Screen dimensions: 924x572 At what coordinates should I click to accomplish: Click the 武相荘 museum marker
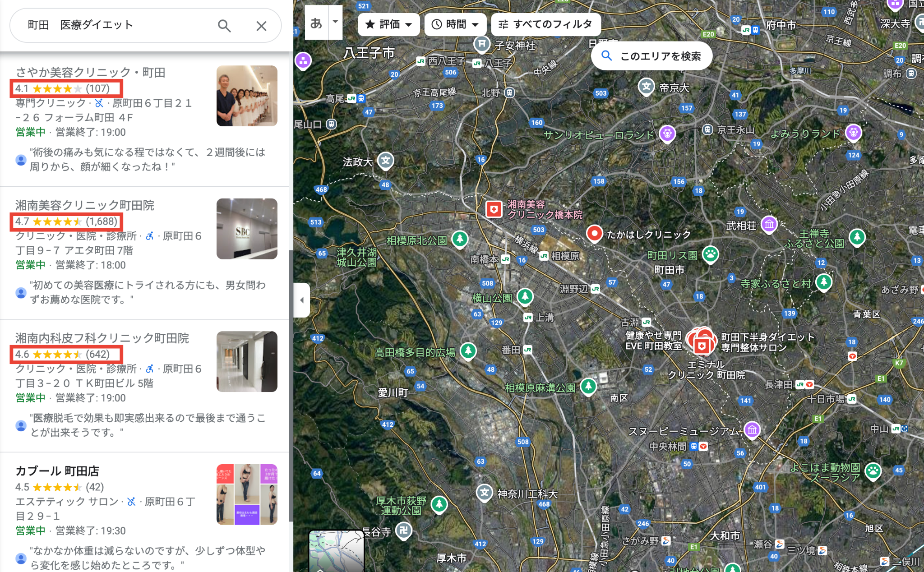pyautogui.click(x=769, y=224)
